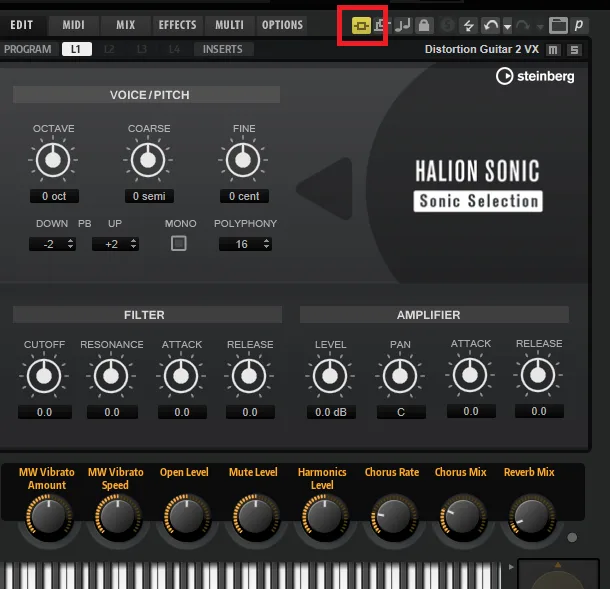Click the 0 cent value field
The width and height of the screenshot is (610, 589).
[244, 196]
